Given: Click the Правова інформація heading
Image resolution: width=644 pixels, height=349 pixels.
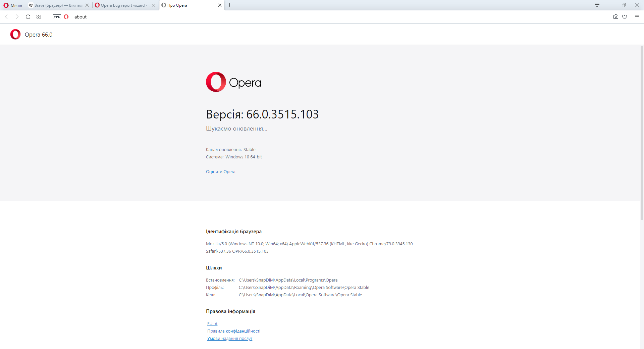Looking at the screenshot, I should coord(230,311).
